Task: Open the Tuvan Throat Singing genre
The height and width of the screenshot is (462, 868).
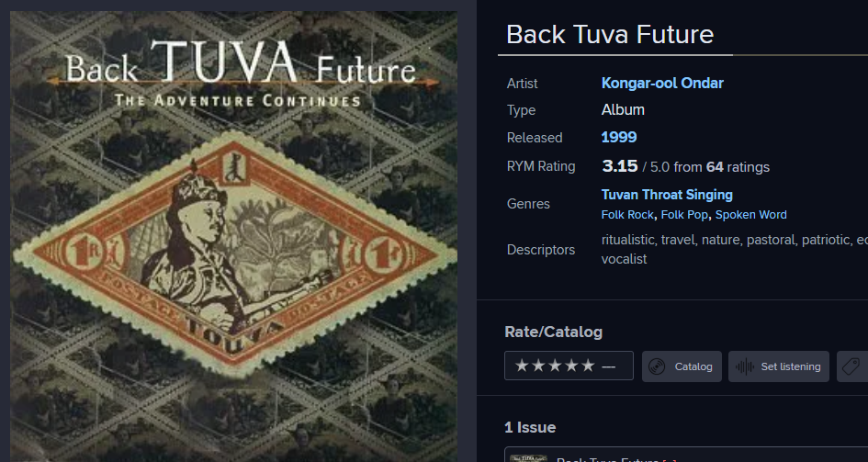Action: point(667,195)
